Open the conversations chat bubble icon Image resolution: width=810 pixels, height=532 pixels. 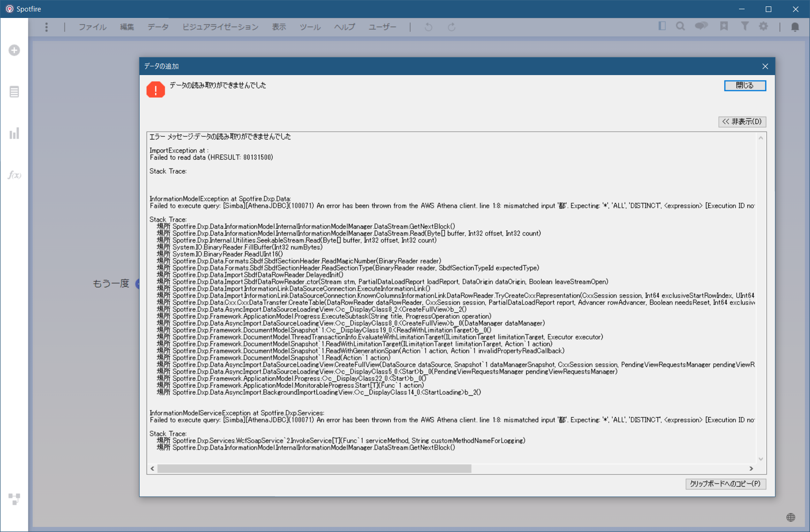tap(702, 26)
